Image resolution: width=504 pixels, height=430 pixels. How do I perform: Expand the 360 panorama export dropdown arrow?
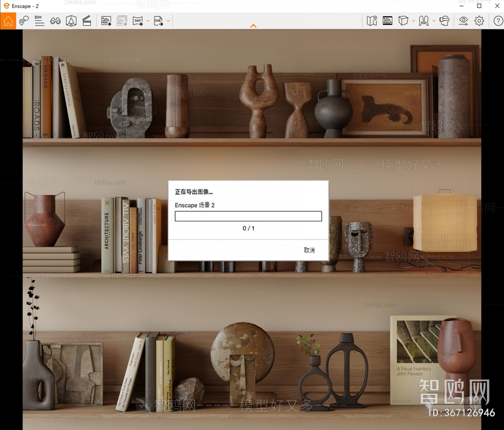(148, 21)
